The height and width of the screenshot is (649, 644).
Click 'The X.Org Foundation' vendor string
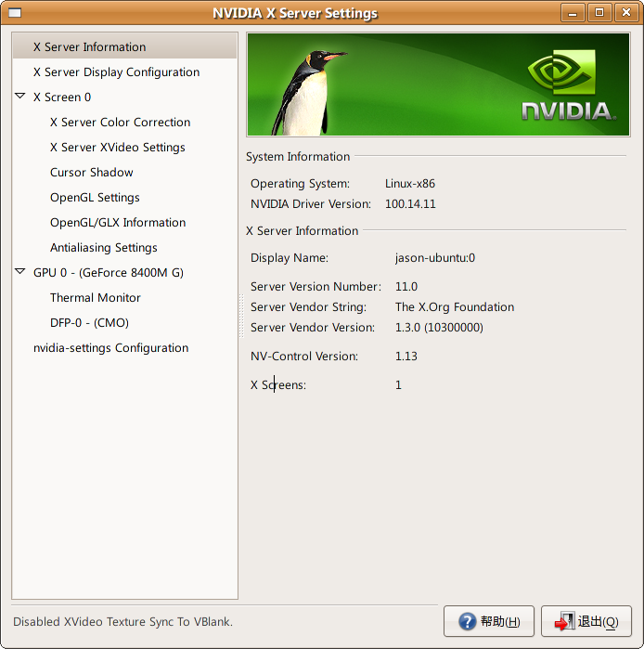tap(455, 307)
